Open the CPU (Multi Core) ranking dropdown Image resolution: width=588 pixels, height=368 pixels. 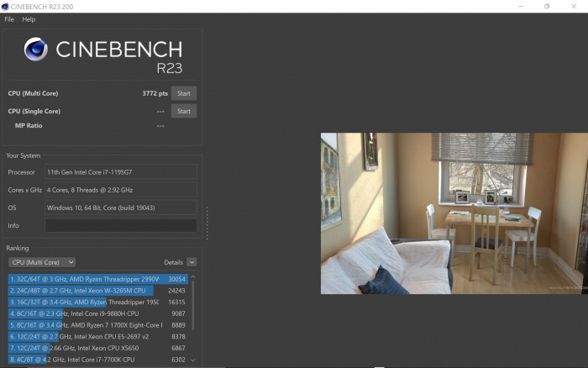pyautogui.click(x=41, y=262)
